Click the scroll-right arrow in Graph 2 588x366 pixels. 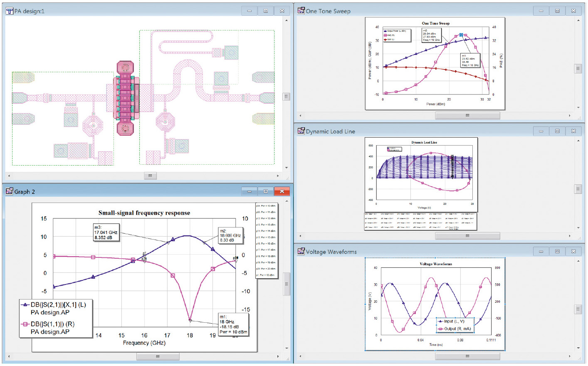[x=278, y=356]
